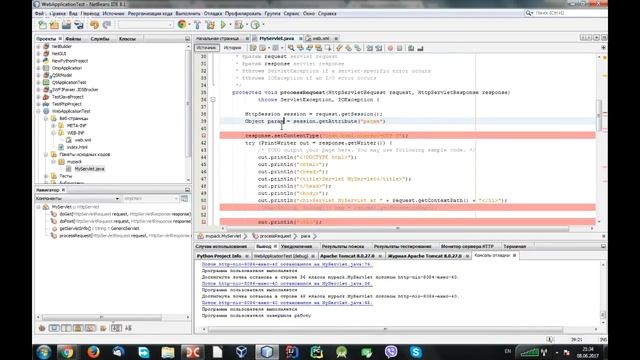
Task: Click the first navigator filter icon
Action: [42, 328]
